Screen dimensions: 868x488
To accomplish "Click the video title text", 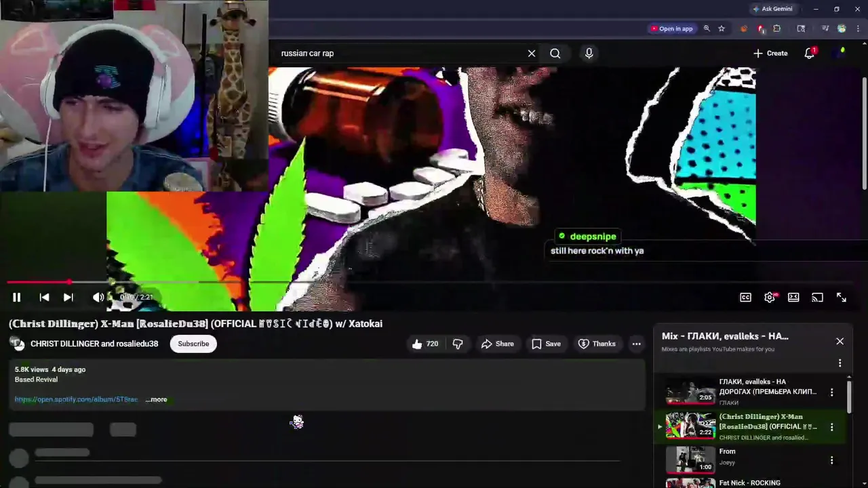I will [195, 323].
